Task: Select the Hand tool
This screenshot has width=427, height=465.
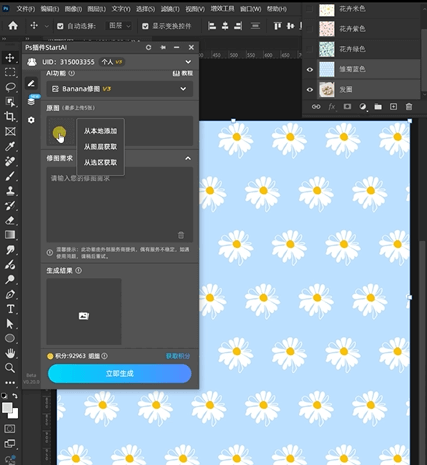Action: coord(10,353)
